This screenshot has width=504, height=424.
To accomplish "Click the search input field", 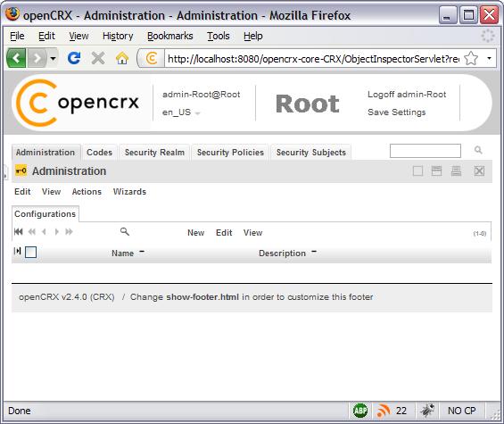I will 425,151.
